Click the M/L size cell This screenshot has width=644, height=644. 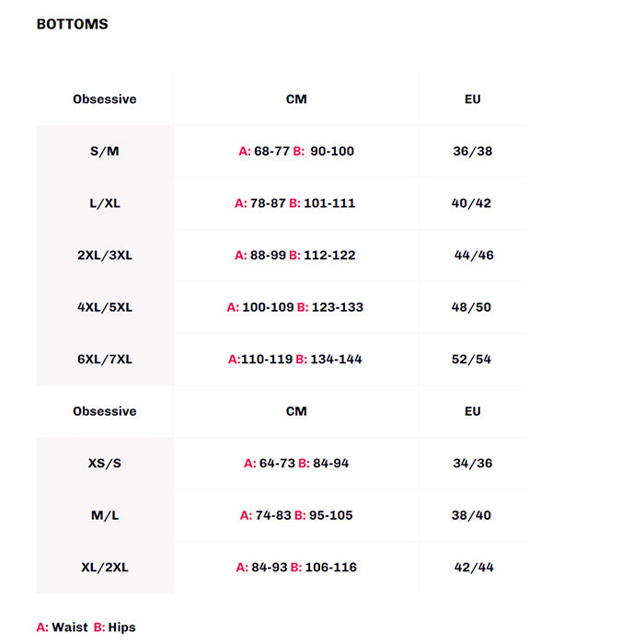[x=105, y=515]
